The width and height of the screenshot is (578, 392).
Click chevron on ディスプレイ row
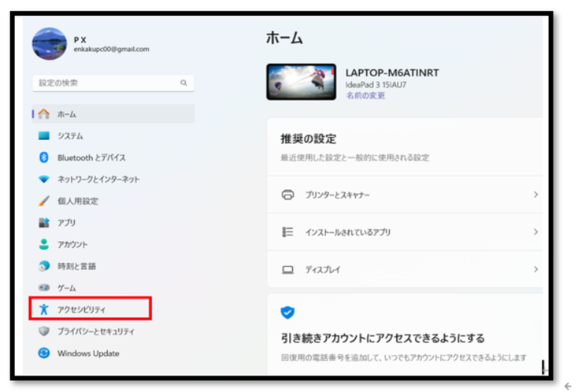(x=535, y=269)
